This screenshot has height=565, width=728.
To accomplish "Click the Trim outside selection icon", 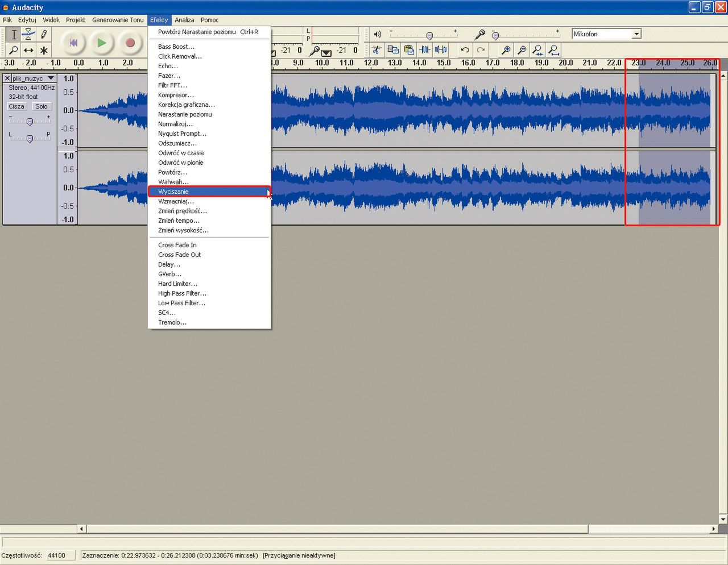I will [425, 50].
